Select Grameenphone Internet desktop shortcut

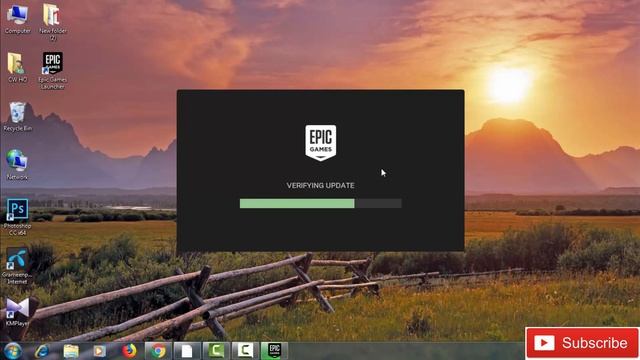(17, 265)
